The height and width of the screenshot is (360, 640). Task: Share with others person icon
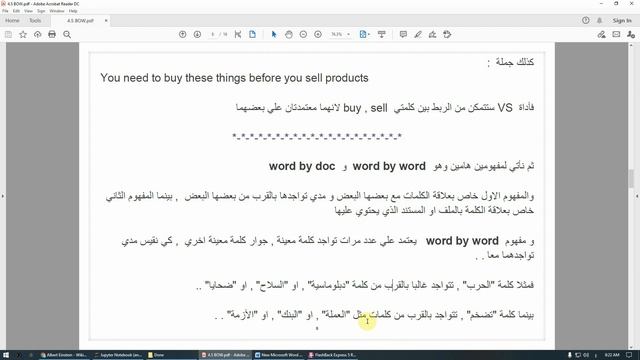(x=631, y=35)
